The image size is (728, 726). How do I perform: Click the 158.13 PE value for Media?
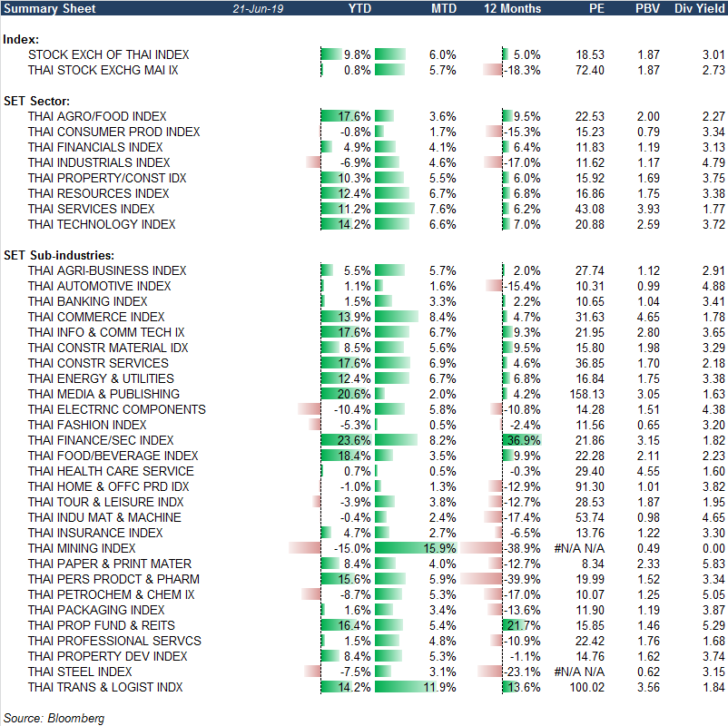[587, 394]
